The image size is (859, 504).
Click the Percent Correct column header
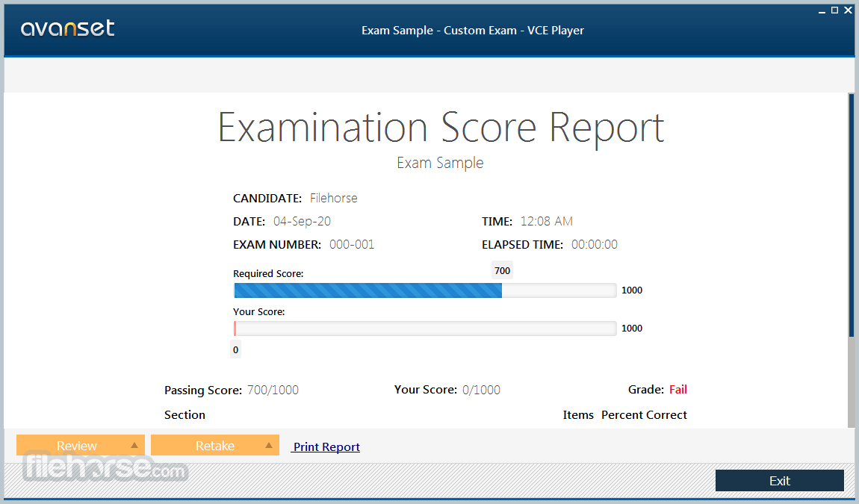point(644,414)
